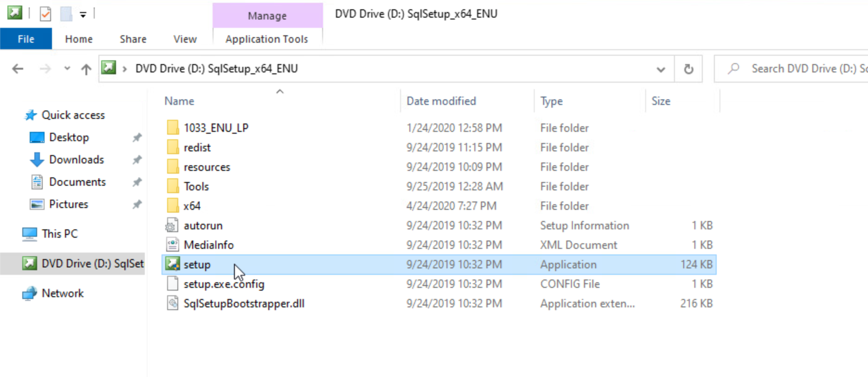Switch to the Share ribbon tab
The height and width of the screenshot is (377, 868).
pyautogui.click(x=133, y=39)
